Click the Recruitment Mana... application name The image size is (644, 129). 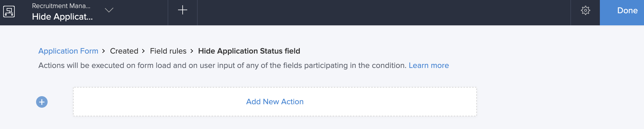click(x=61, y=6)
